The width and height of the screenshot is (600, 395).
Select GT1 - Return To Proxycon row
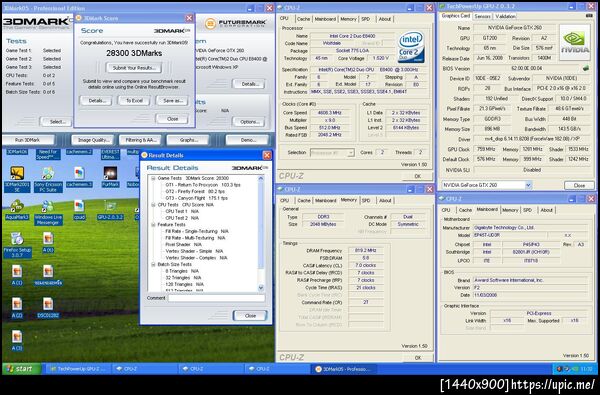[203, 185]
